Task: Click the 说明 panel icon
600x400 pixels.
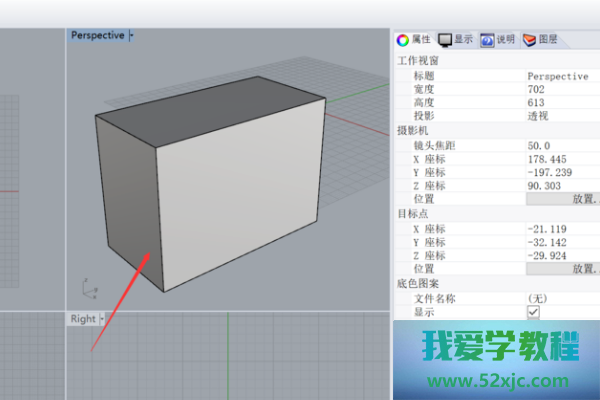Action: coord(488,40)
